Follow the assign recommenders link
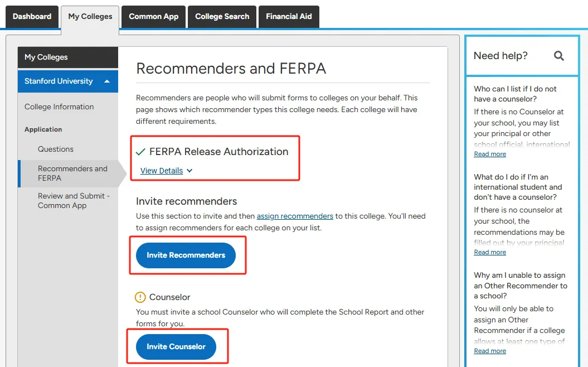 tap(295, 216)
